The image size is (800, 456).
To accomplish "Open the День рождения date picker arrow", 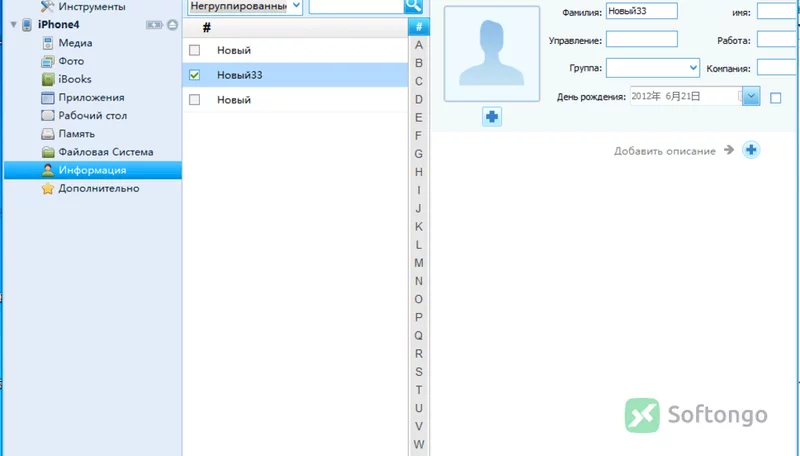I will tap(751, 96).
